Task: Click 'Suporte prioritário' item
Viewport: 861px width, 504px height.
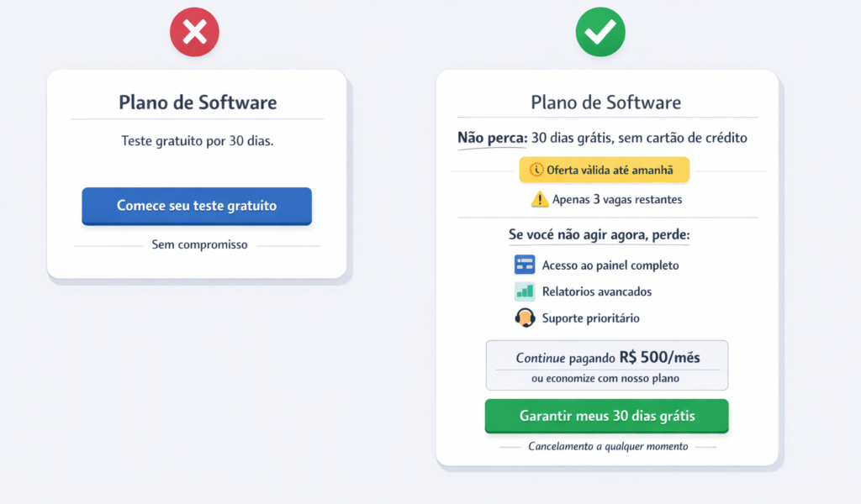Action: click(591, 318)
